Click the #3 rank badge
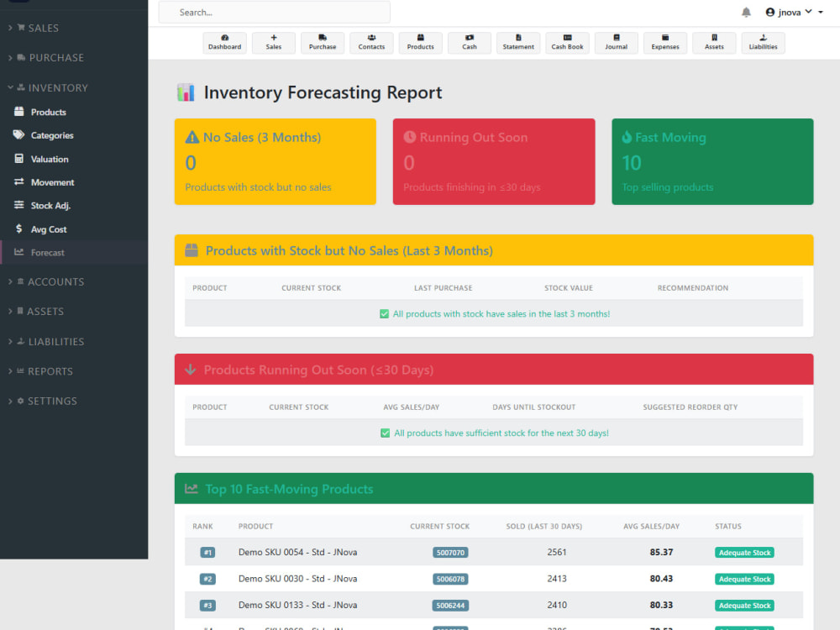Viewport: 840px width, 630px height. click(x=207, y=606)
